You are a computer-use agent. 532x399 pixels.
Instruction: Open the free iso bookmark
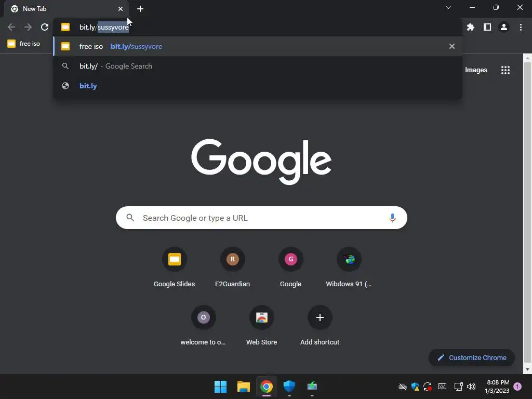click(24, 44)
